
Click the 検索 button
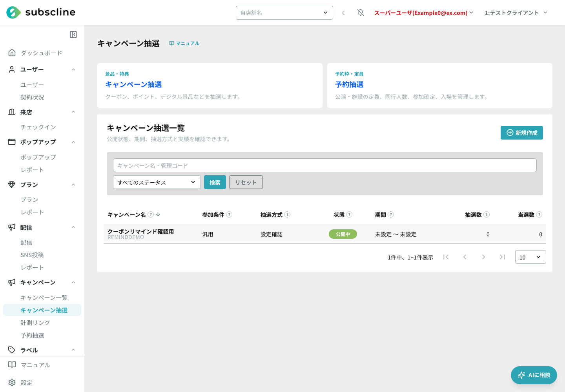pyautogui.click(x=215, y=182)
